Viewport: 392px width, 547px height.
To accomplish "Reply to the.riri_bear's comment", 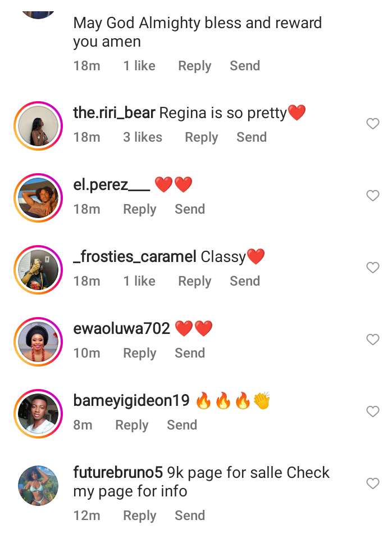I will (201, 137).
